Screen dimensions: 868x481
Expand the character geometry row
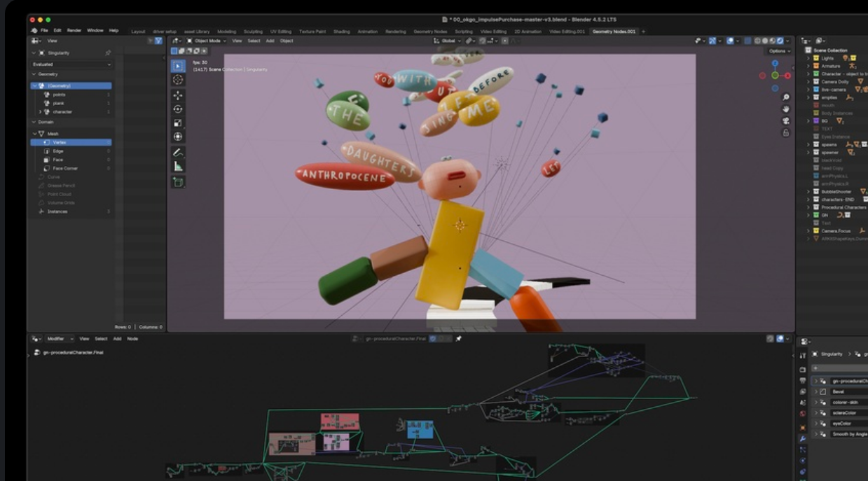click(40, 112)
